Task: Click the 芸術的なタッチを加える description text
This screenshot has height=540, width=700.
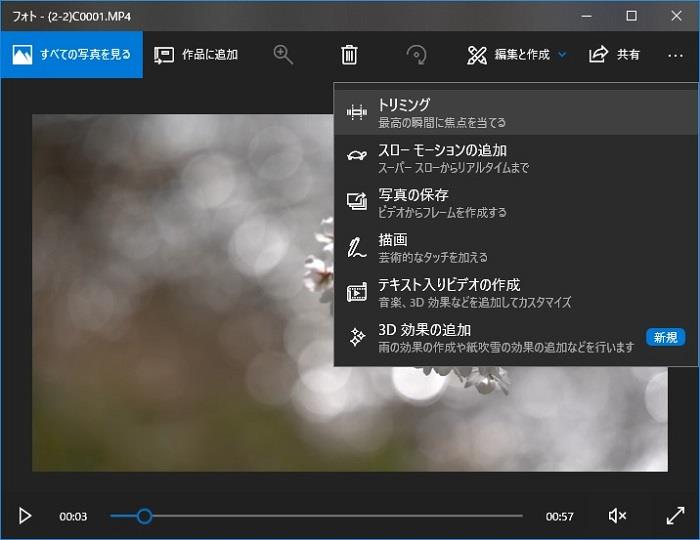Action: (x=433, y=258)
